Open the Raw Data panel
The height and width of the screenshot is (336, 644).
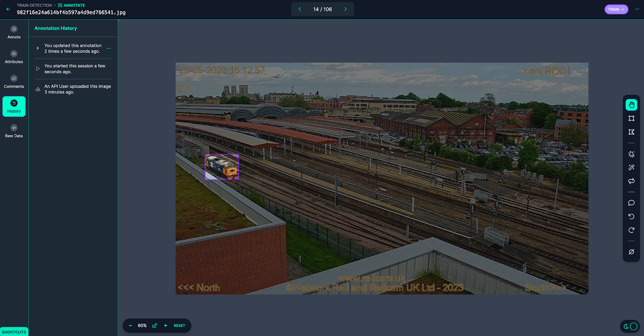click(x=14, y=131)
